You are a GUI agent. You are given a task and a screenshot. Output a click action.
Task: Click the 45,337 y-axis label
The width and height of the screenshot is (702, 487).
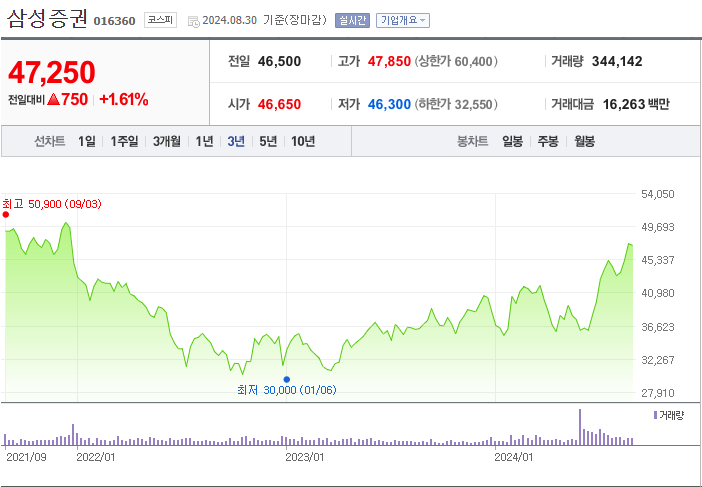point(658,260)
